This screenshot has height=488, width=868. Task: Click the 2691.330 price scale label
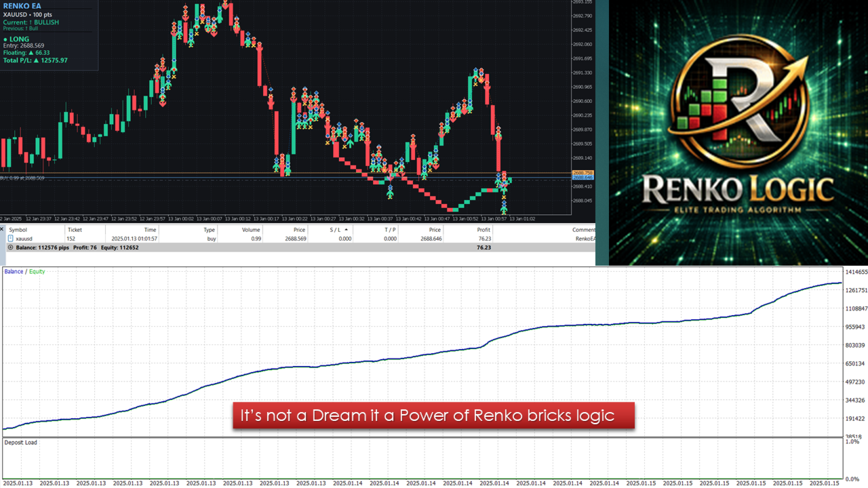(x=583, y=73)
